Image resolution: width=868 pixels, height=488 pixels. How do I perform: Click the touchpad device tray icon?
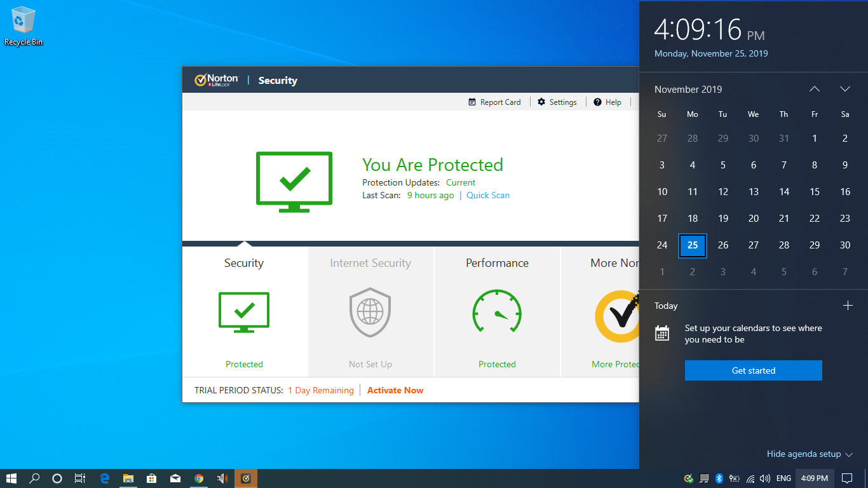pos(704,478)
